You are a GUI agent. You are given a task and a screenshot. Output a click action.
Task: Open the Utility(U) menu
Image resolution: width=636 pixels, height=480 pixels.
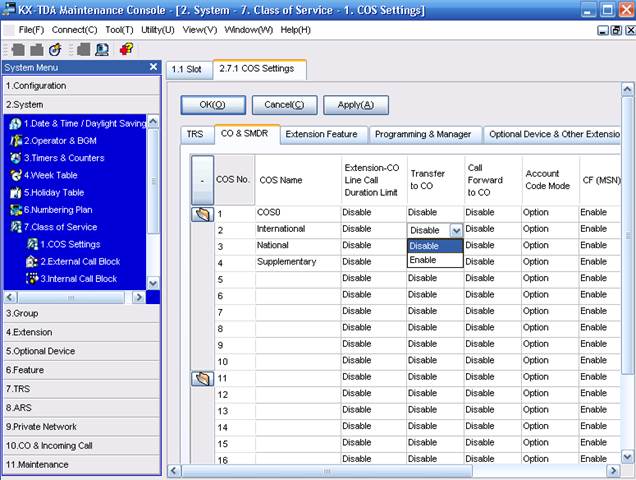tap(158, 30)
